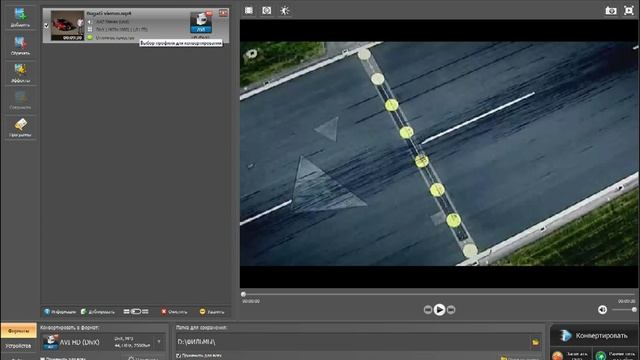
Task: Start conversion with the Конвертировать button
Action: [593, 336]
